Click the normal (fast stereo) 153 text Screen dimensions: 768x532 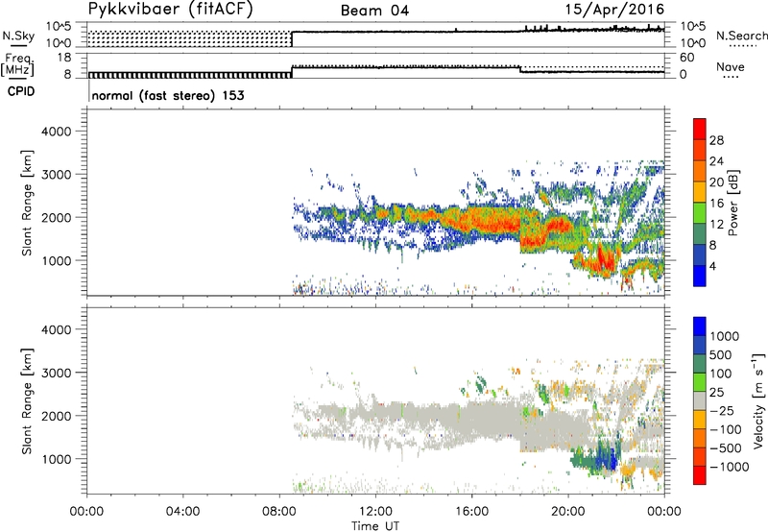tap(168, 95)
